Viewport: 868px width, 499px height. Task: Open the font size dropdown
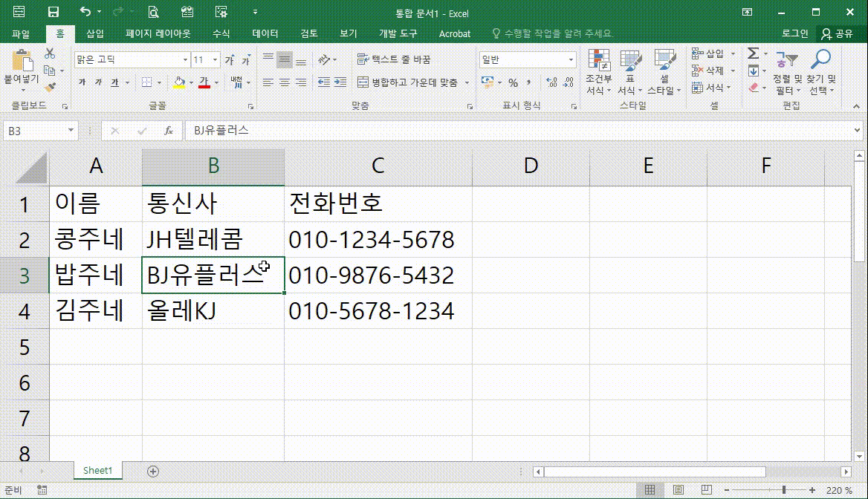point(216,59)
